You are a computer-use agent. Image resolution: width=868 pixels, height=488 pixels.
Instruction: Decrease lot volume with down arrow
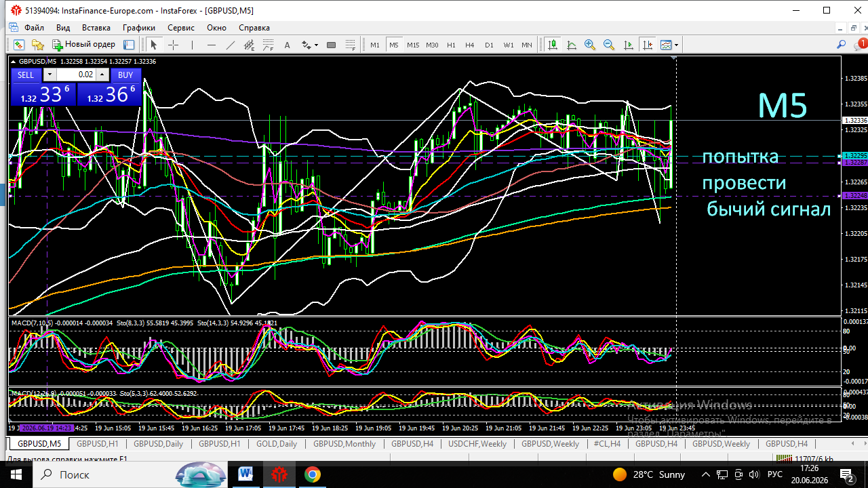pos(50,75)
